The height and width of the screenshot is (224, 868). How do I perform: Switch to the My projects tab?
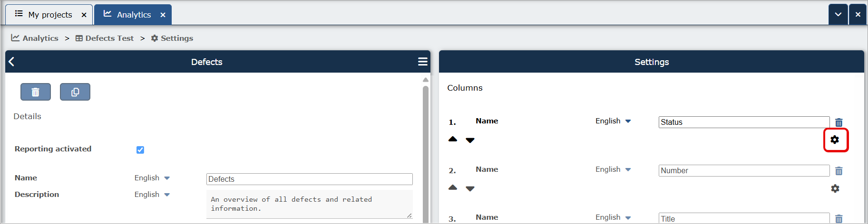[49, 15]
